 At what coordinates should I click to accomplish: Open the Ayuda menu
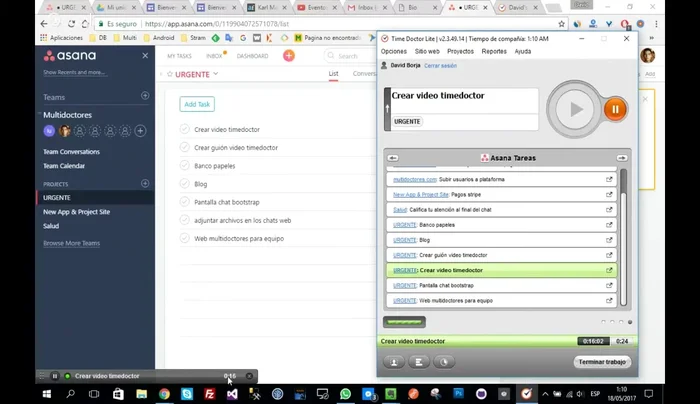pyautogui.click(x=523, y=51)
